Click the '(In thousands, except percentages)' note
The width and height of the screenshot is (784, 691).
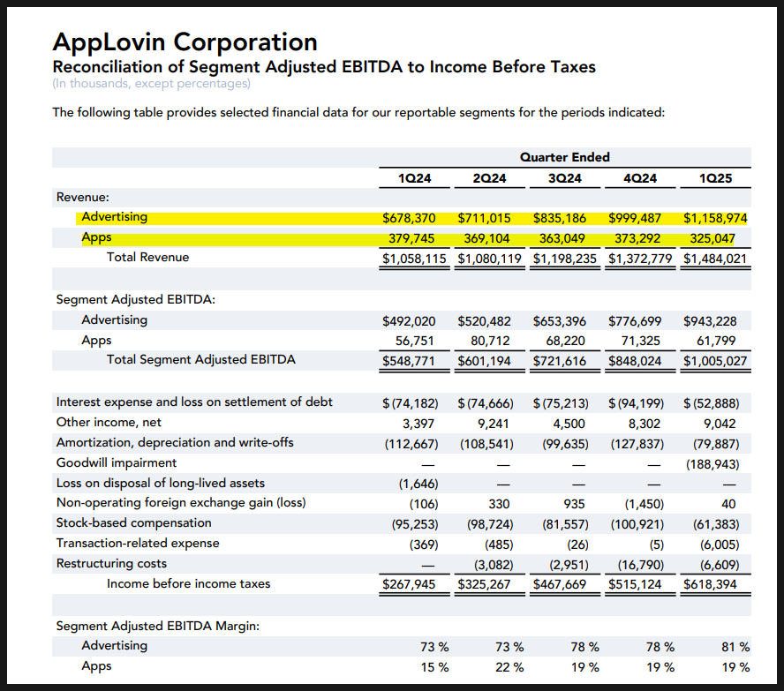(152, 84)
